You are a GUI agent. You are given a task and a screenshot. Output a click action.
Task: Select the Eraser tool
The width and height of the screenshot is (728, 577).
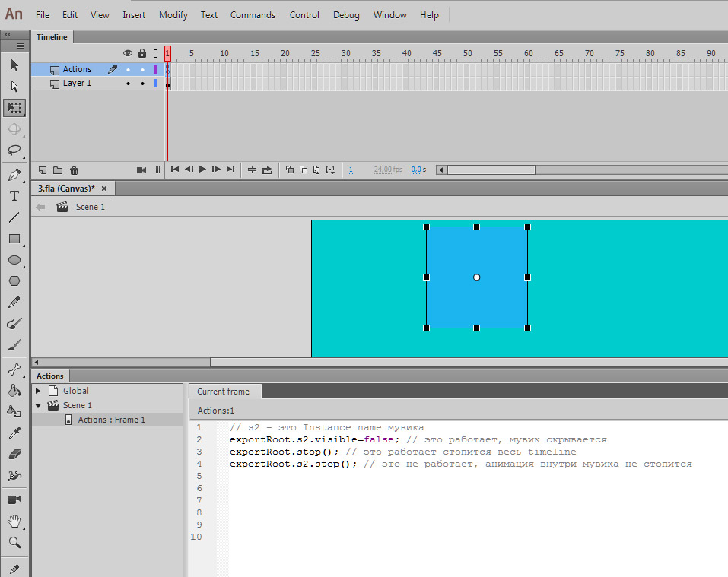click(x=14, y=455)
